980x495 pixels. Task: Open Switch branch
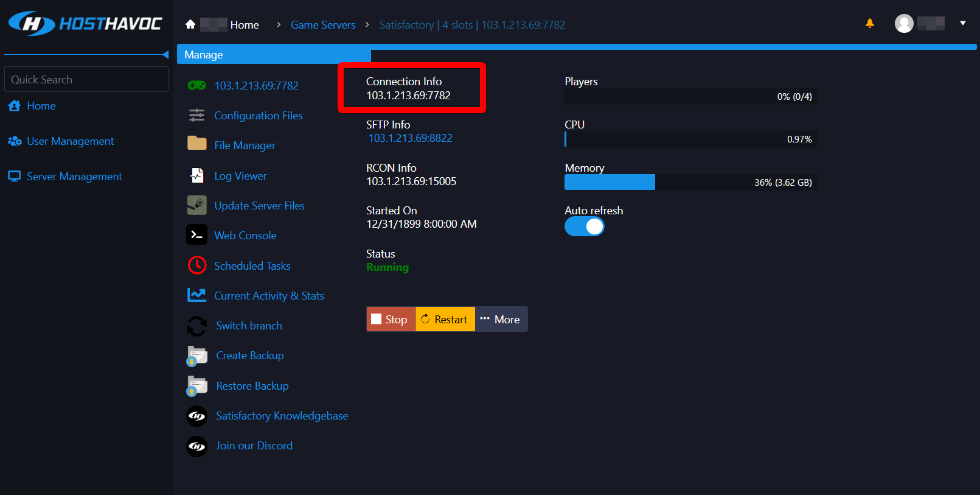(249, 326)
